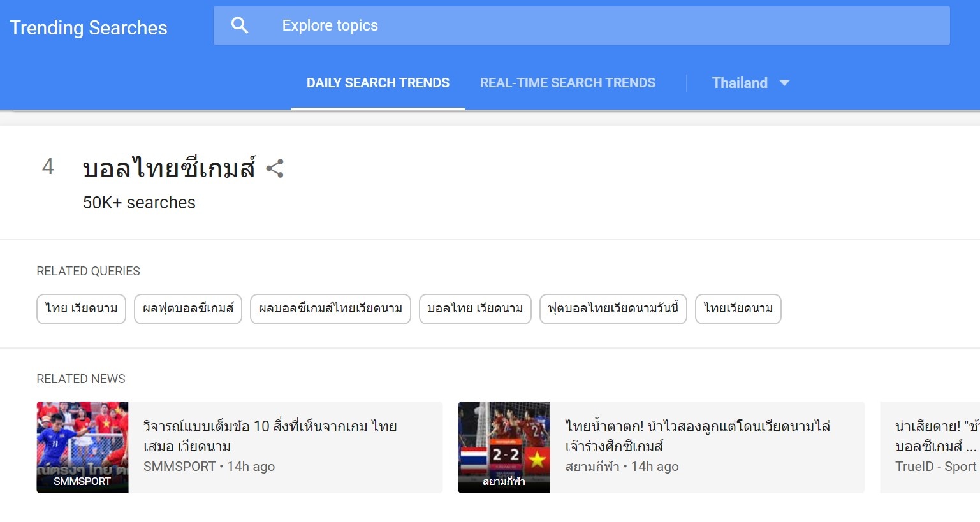The height and width of the screenshot is (522, 980).
Task: Click the 2-2 match score thumbnail
Action: tap(503, 447)
